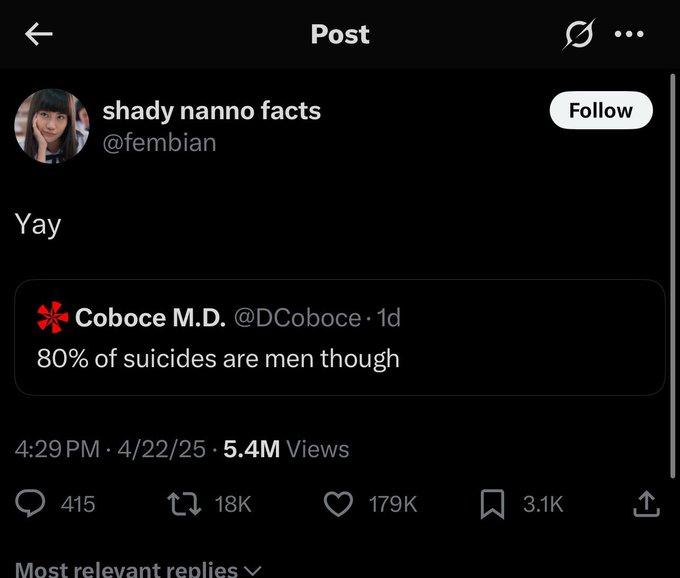Image resolution: width=680 pixels, height=578 pixels.
Task: Click the Coboce M.D. red avatar icon
Action: tap(53, 318)
